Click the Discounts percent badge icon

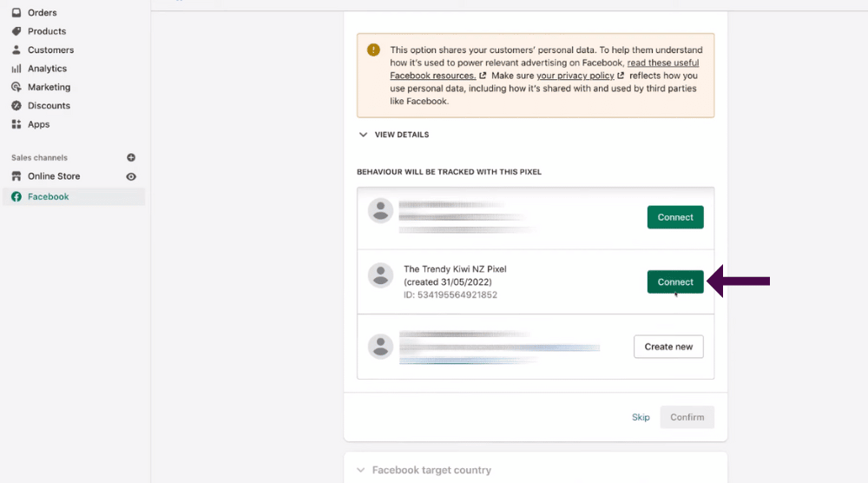[16, 105]
